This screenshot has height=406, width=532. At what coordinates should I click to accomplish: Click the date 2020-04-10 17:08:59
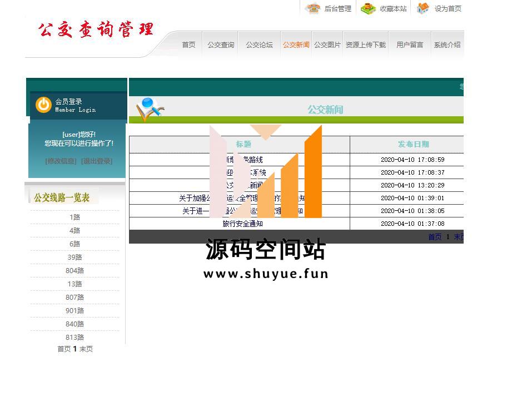click(x=412, y=160)
